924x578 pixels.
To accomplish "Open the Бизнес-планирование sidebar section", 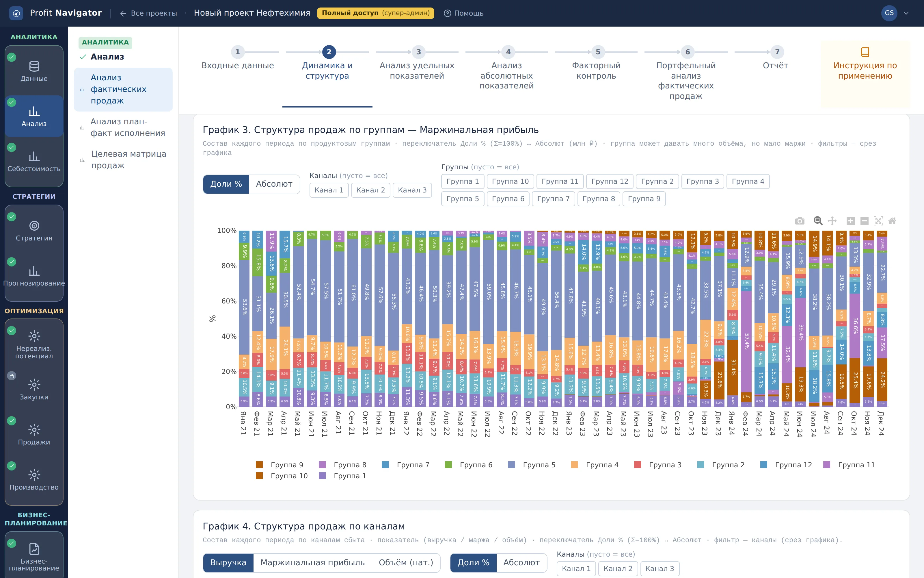I will (34, 557).
